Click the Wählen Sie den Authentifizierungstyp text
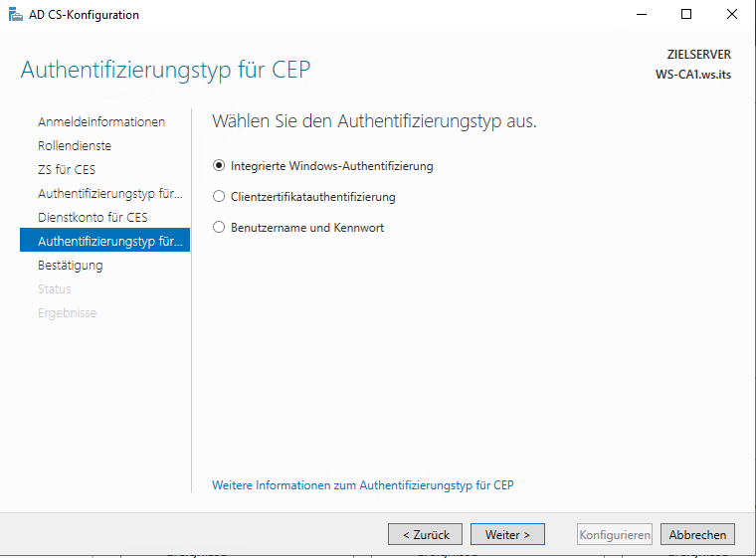756x558 pixels. click(374, 121)
